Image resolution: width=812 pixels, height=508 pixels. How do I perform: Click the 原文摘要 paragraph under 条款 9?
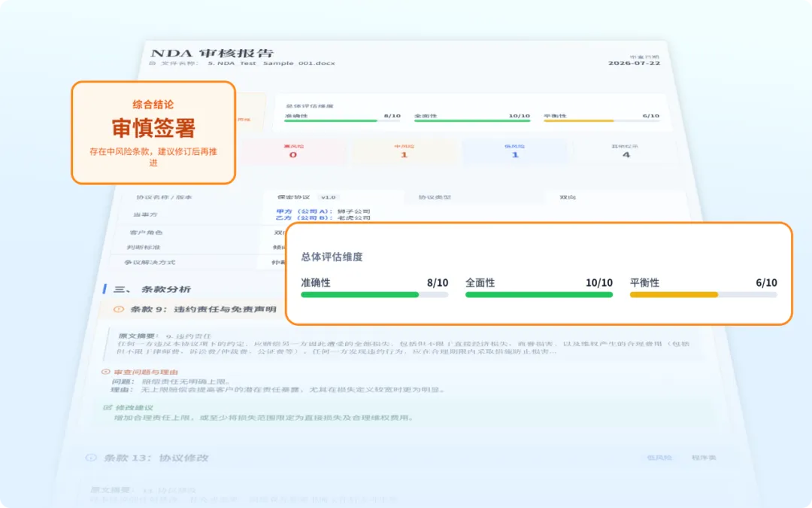(403, 347)
